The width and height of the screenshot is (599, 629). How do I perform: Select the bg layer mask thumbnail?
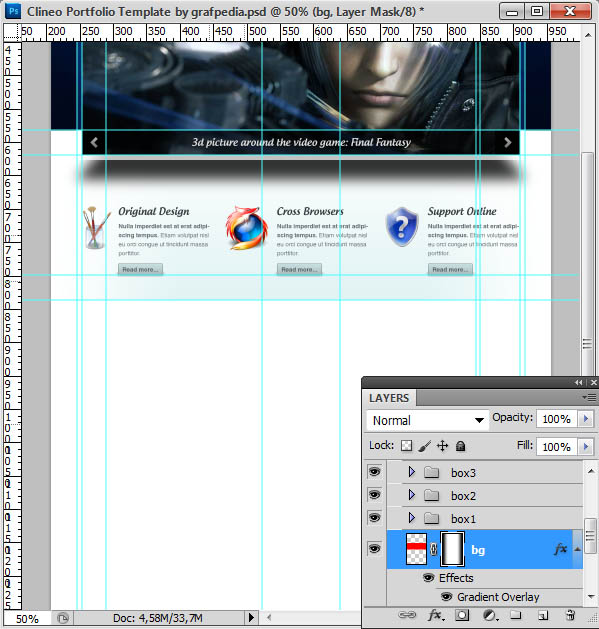pyautogui.click(x=452, y=549)
